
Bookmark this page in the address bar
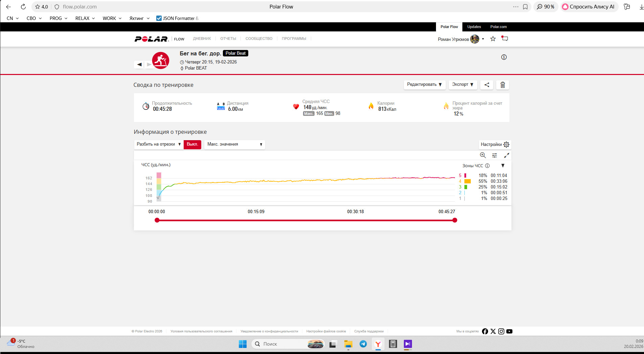[x=525, y=7]
